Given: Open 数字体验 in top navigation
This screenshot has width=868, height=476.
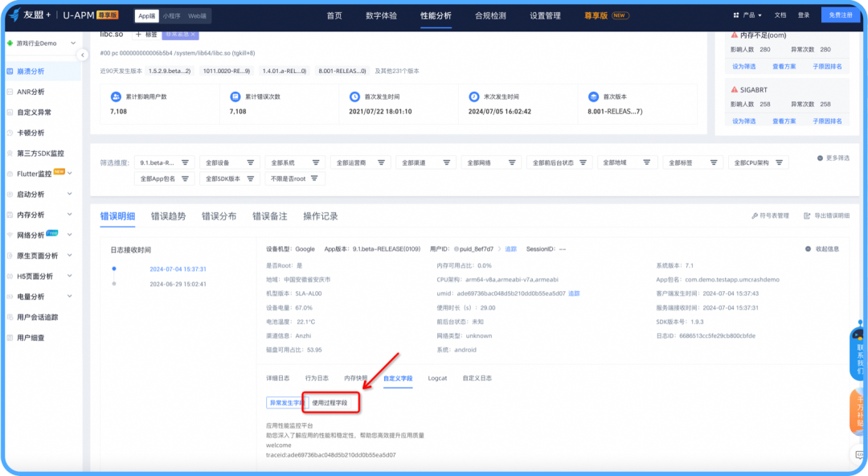Looking at the screenshot, I should [382, 15].
